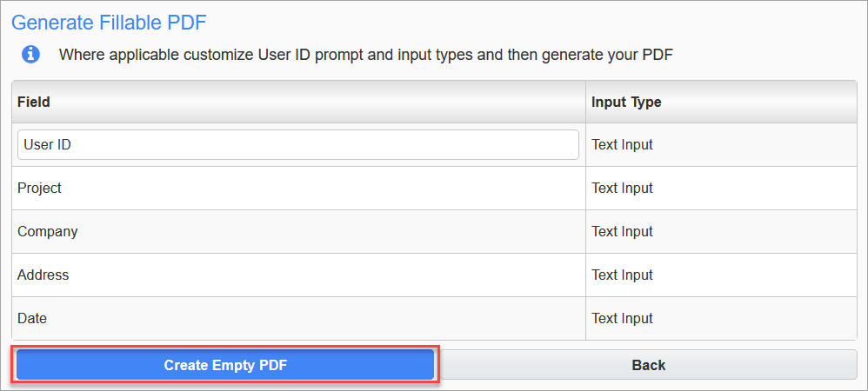Click Text Input type for User ID
This screenshot has height=391, width=868.
click(622, 145)
